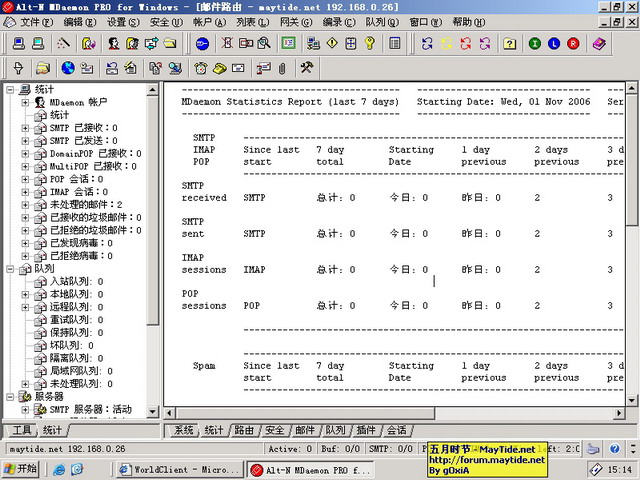Switch to the 路由 bottom tab
640x480 pixels.
(244, 430)
